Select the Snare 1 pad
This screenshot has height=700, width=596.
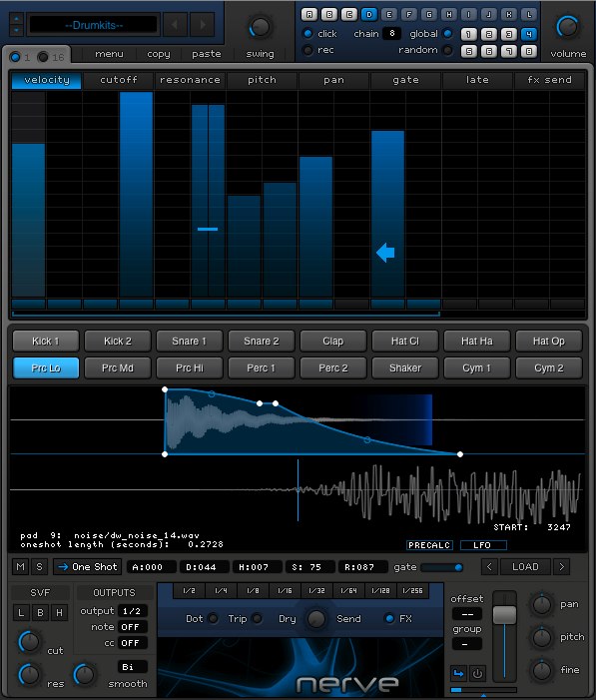[190, 342]
